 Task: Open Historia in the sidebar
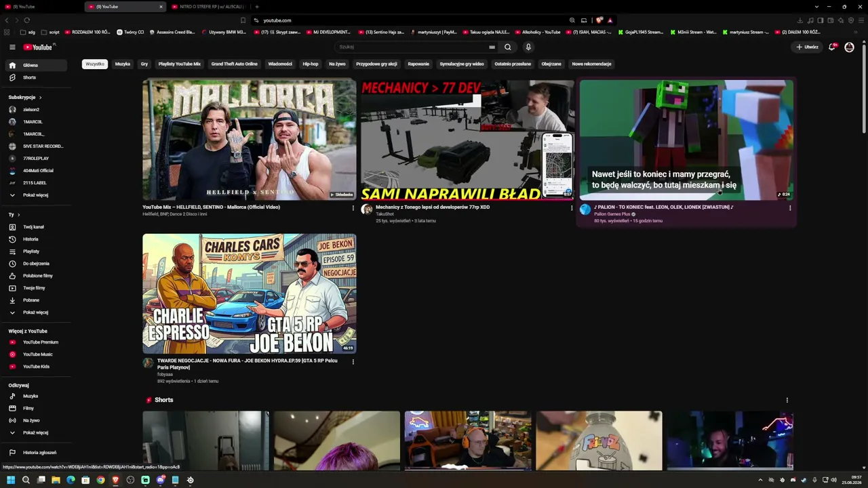(37, 239)
